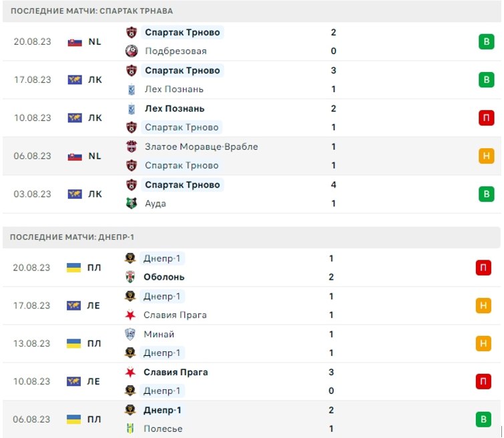Click the Минай club crest

(x=130, y=334)
